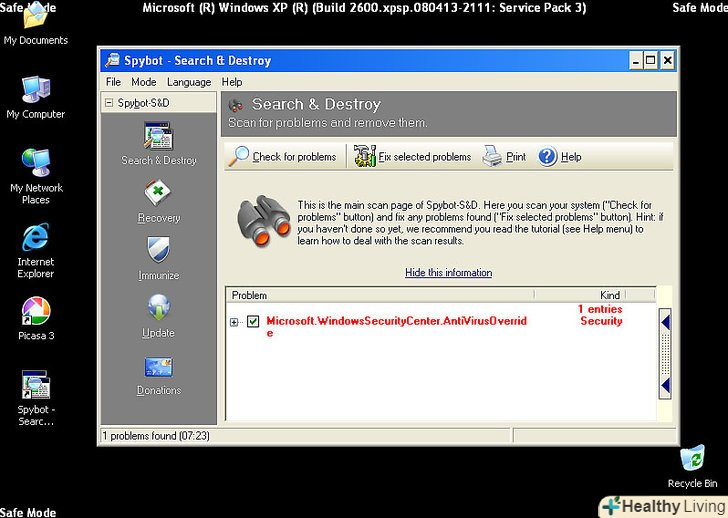728x518 pixels.
Task: Open the Recovery sidebar icon
Action: coord(158,193)
